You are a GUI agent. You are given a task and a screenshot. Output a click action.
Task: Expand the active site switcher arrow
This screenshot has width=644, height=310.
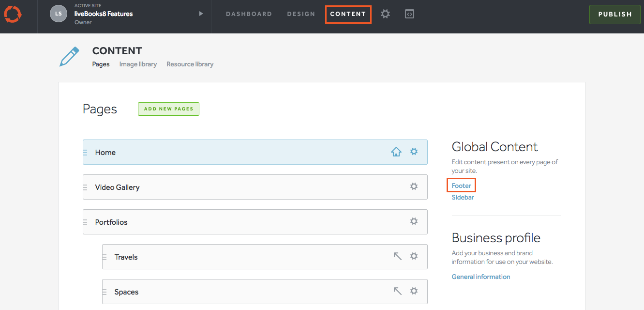(201, 14)
